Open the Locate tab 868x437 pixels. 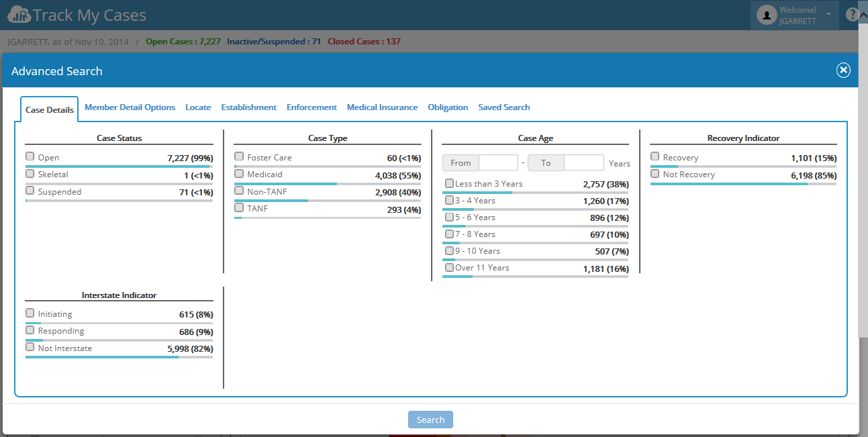pos(198,107)
